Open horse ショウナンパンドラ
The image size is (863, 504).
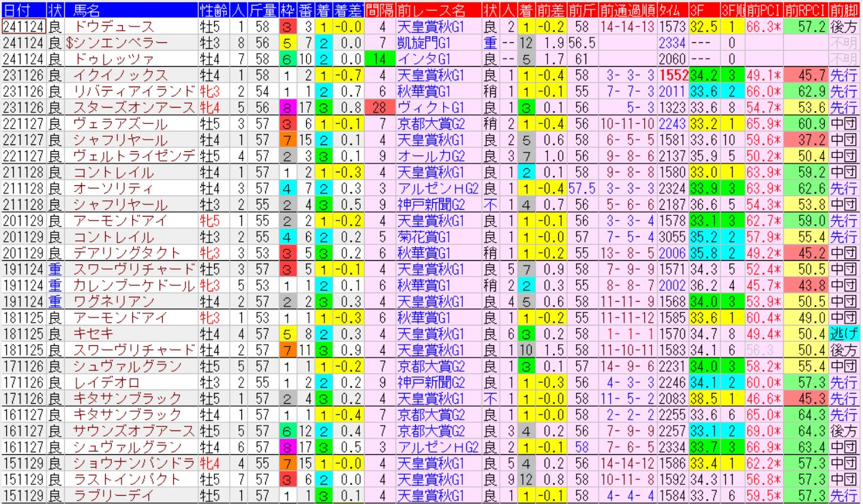pyautogui.click(x=127, y=463)
